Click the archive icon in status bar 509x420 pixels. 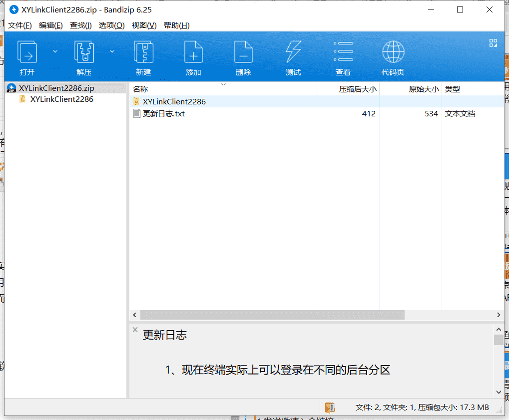pos(330,408)
